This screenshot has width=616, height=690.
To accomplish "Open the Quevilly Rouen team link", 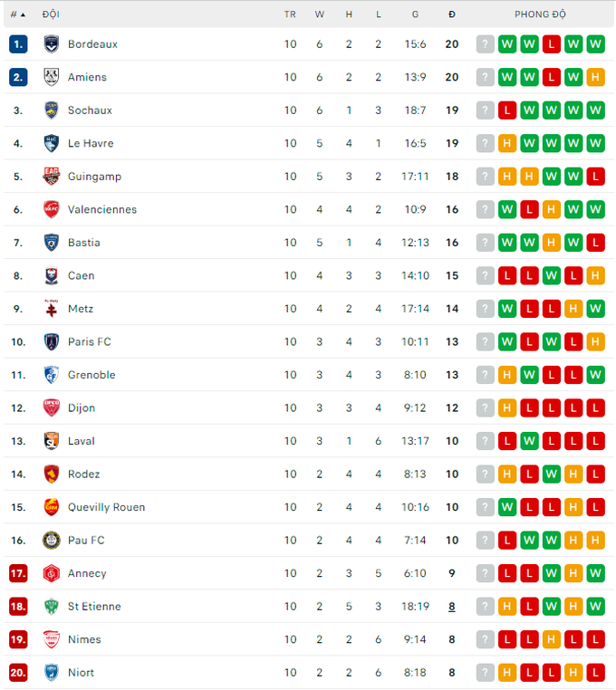I will pos(106,507).
